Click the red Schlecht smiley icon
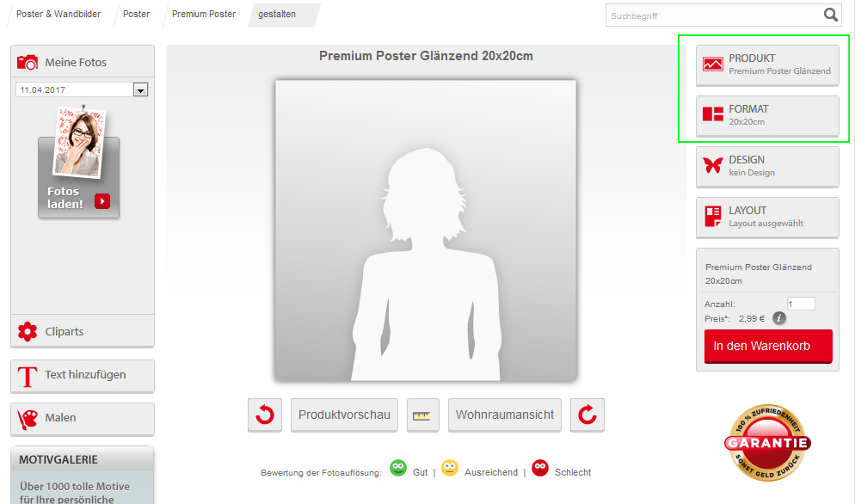The width and height of the screenshot is (855, 504). (540, 468)
